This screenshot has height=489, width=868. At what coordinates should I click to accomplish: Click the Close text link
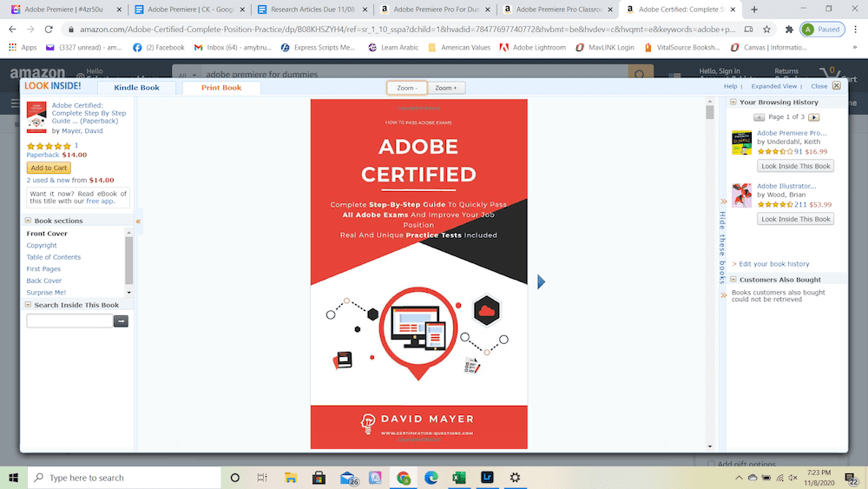[x=819, y=86]
